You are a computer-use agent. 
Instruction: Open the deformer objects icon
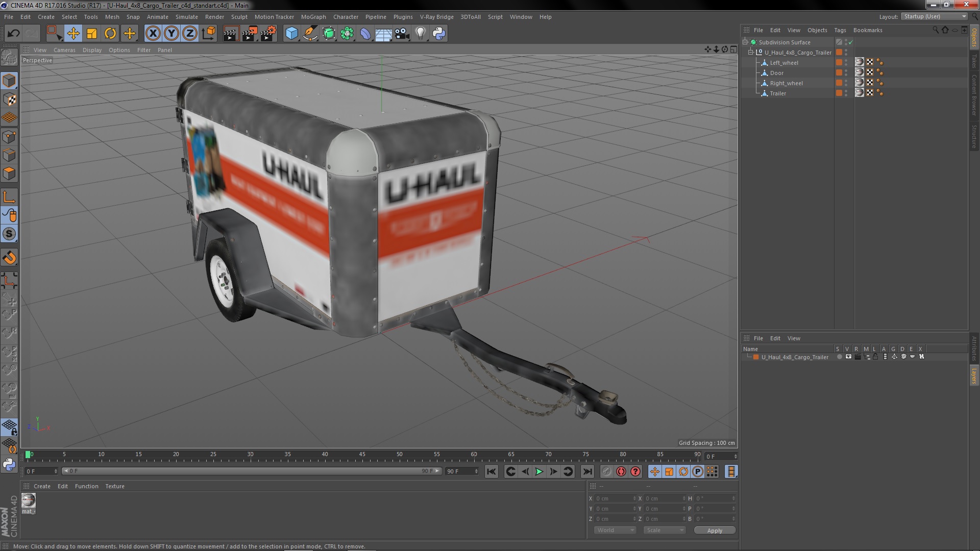(x=365, y=34)
